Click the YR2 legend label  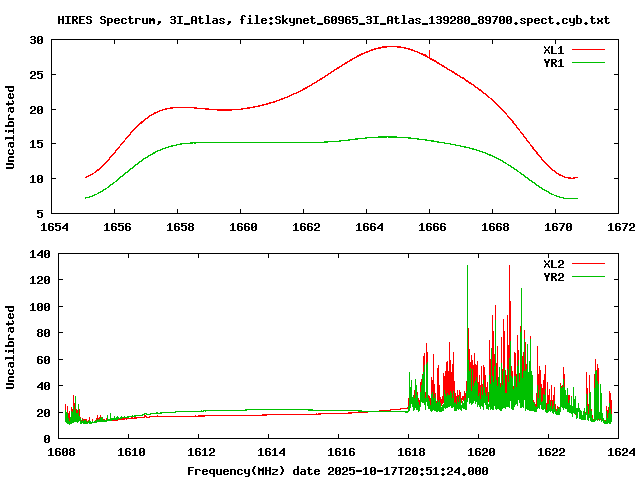[x=555, y=276]
